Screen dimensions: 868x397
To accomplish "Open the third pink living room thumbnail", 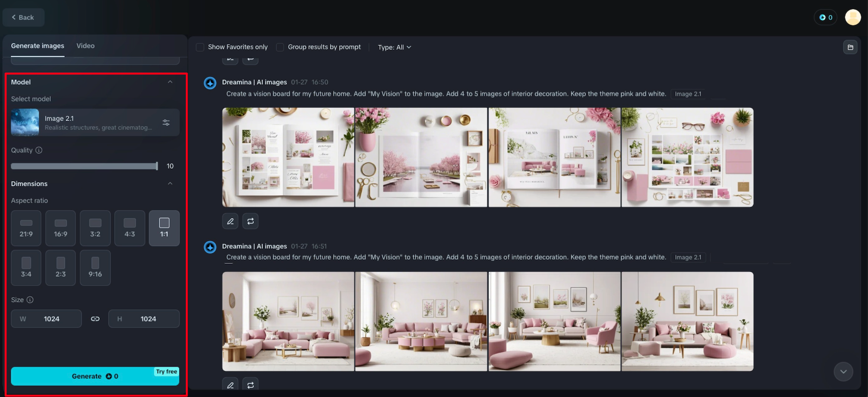I will coord(555,322).
